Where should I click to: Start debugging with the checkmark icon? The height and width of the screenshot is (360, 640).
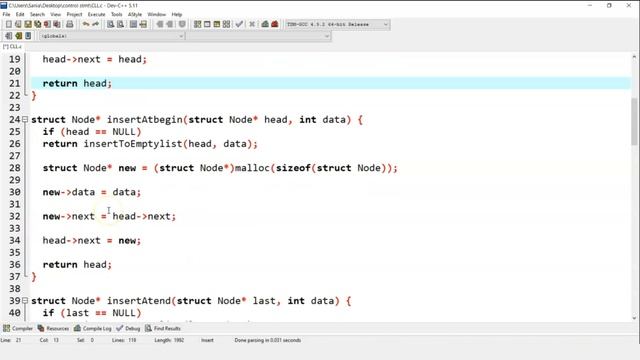click(239, 24)
